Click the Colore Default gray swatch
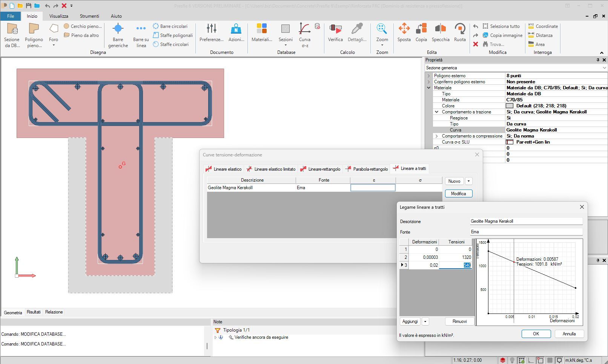This screenshot has width=608, height=364. [x=510, y=106]
